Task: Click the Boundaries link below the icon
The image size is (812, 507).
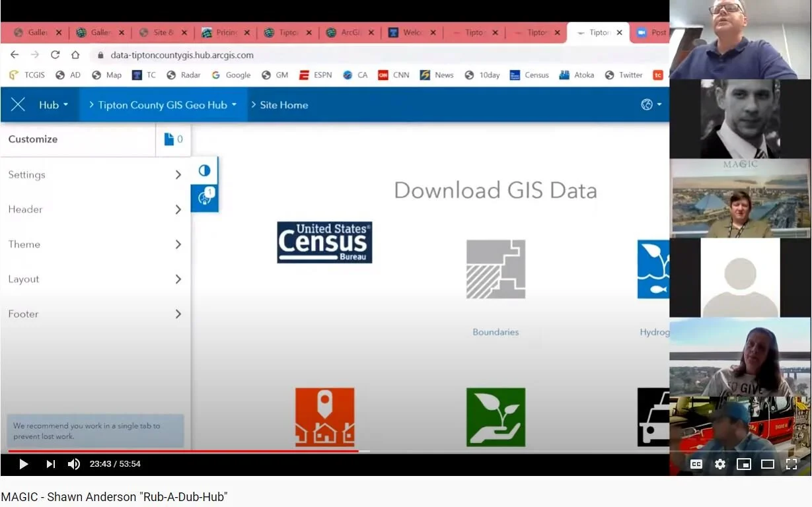Action: (x=496, y=332)
